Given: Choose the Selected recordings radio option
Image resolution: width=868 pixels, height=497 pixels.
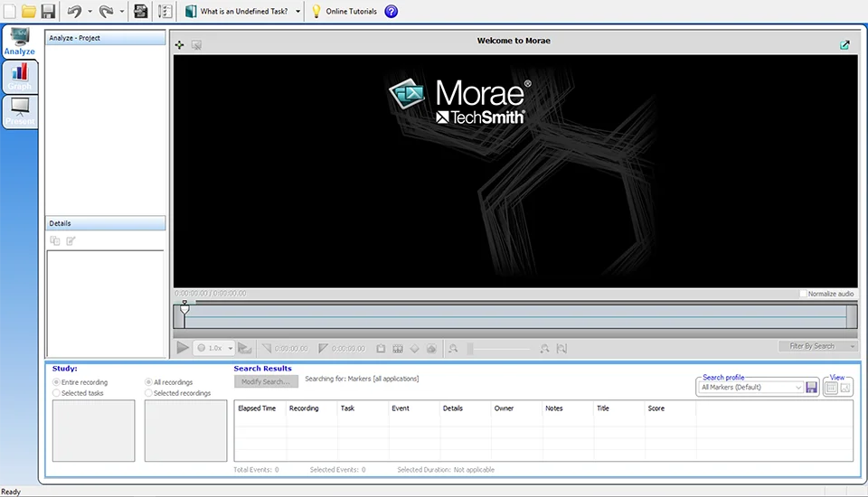Looking at the screenshot, I should (x=149, y=393).
